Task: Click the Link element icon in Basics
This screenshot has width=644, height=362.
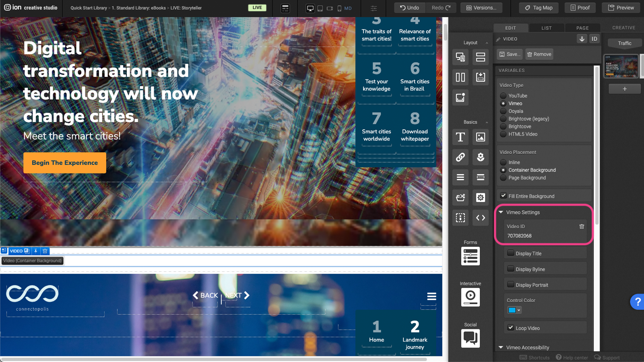Action: (460, 157)
